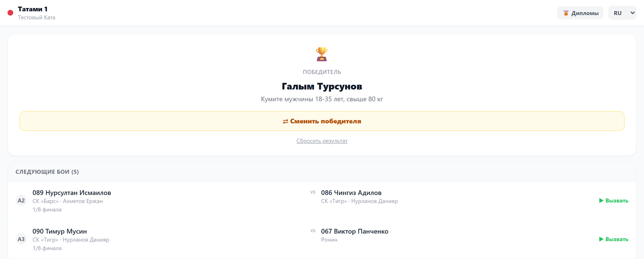Click 1/8 финала under Мусин
The image size is (644, 259).
pos(47,248)
